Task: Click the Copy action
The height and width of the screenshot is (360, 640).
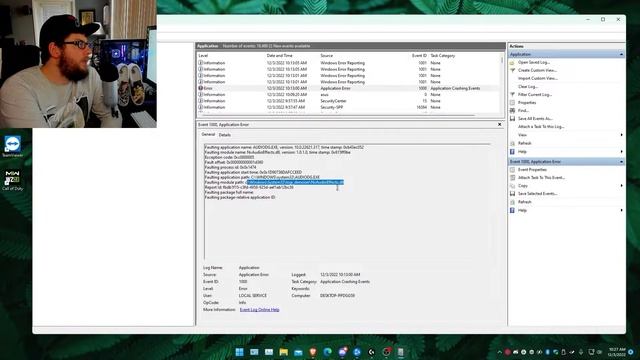Action: (x=523, y=186)
